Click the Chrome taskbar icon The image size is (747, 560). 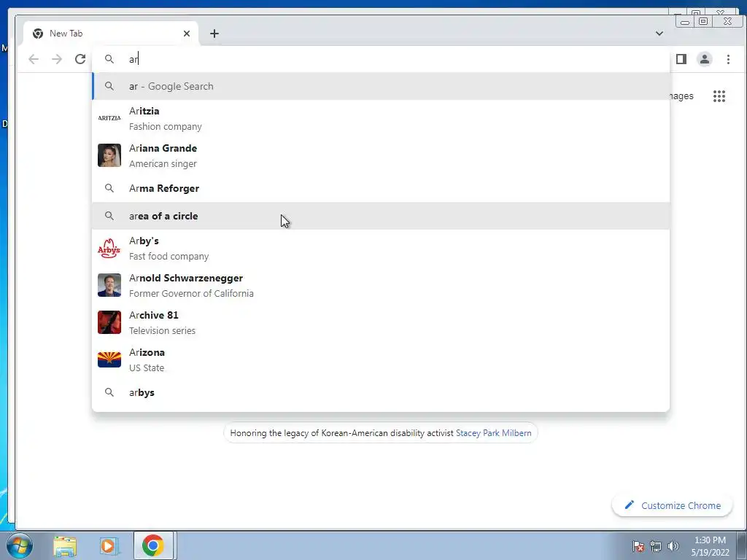click(x=153, y=545)
